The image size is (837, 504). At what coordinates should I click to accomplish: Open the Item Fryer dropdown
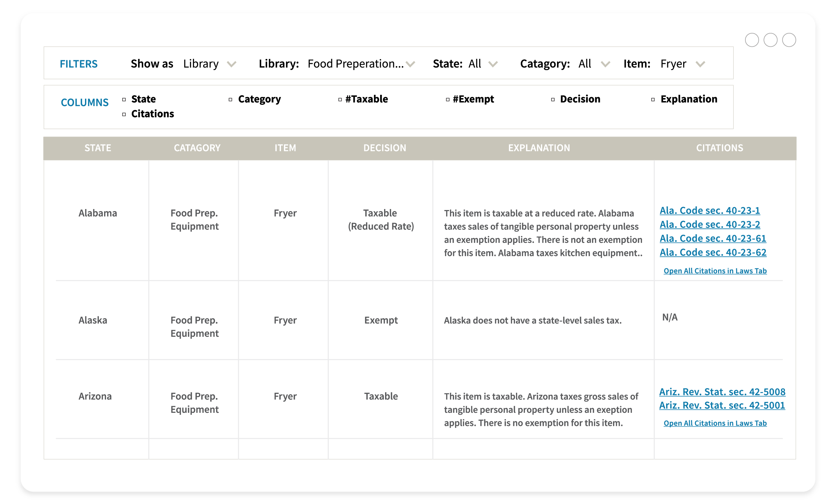[700, 64]
